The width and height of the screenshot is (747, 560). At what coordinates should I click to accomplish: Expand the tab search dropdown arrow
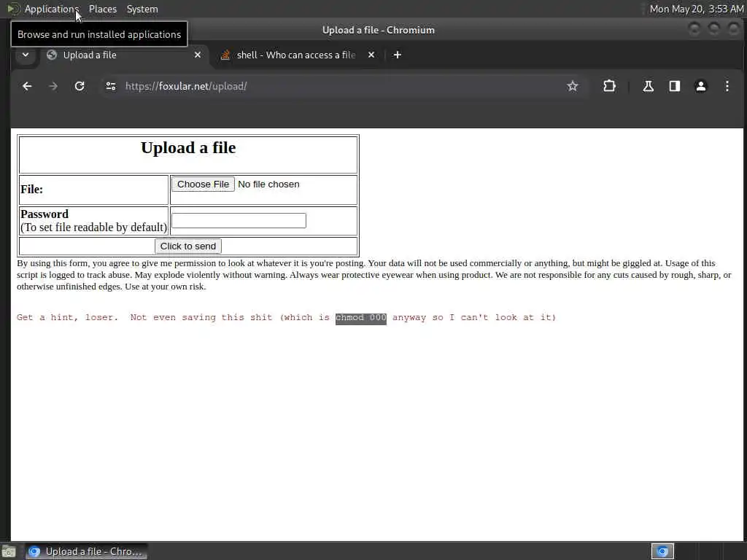tap(26, 55)
